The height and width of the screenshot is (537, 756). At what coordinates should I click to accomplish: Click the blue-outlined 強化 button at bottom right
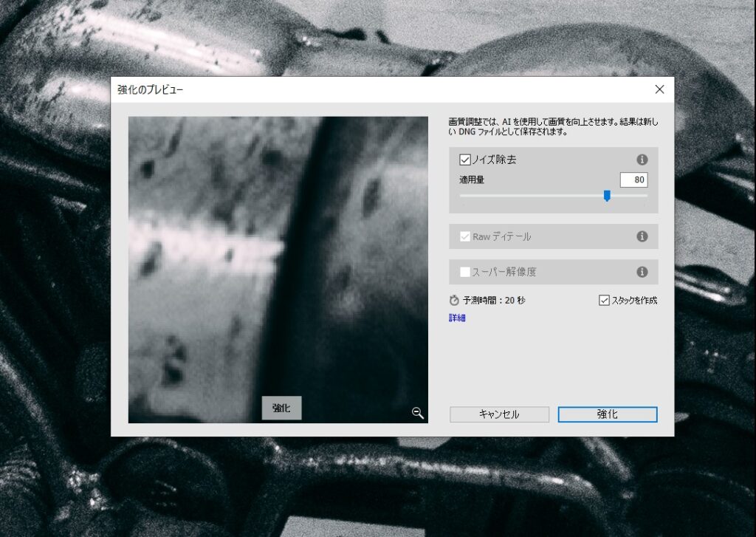(x=607, y=414)
